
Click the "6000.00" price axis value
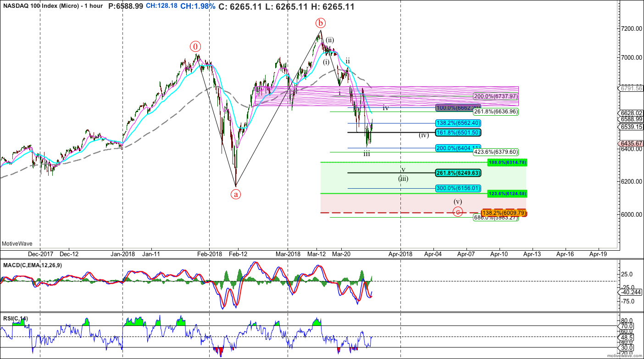(631, 214)
